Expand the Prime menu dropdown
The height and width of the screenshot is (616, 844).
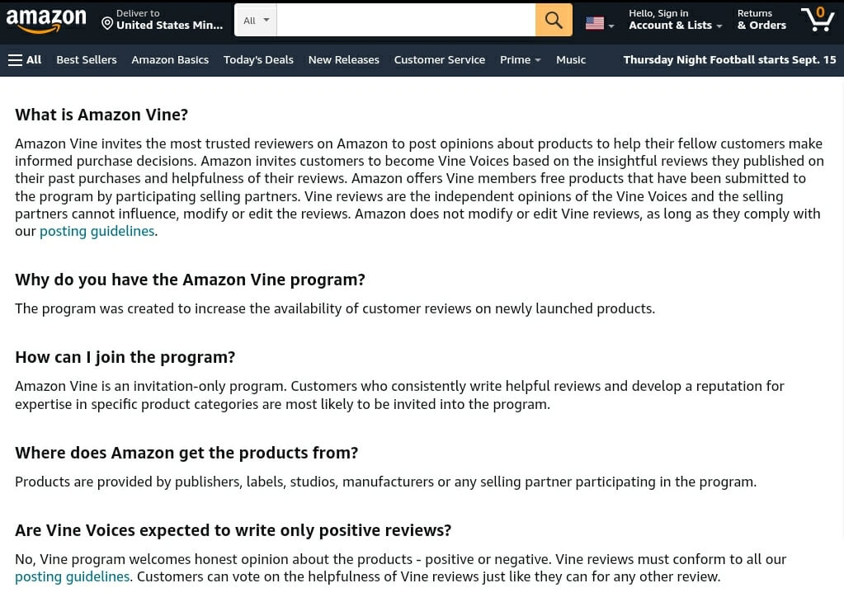click(x=520, y=59)
